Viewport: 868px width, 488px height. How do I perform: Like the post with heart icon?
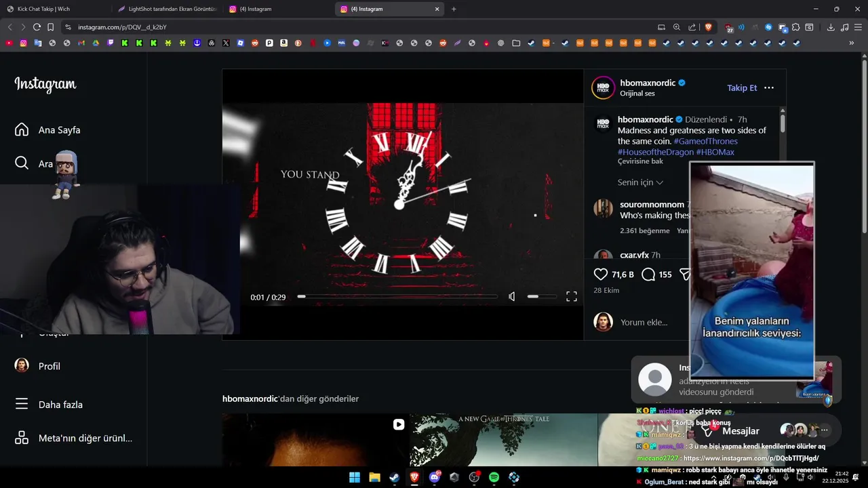coord(601,274)
